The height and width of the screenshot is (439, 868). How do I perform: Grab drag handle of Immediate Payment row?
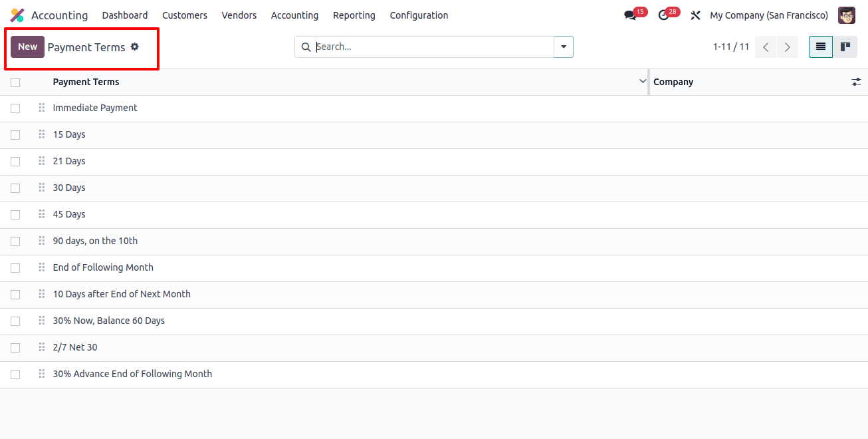(x=42, y=108)
